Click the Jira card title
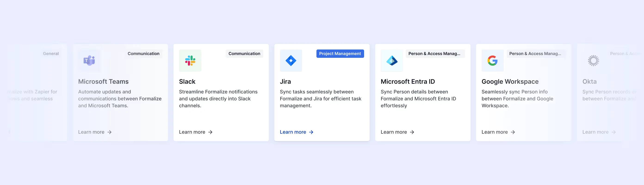Image resolution: width=644 pixels, height=185 pixels. pos(285,81)
